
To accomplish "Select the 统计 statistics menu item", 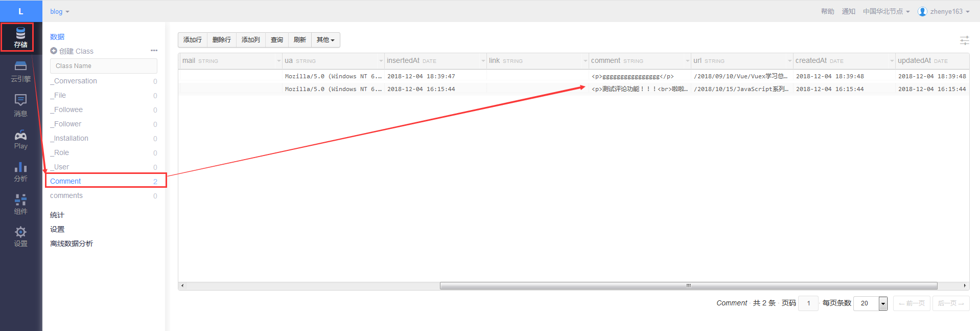I will (57, 215).
